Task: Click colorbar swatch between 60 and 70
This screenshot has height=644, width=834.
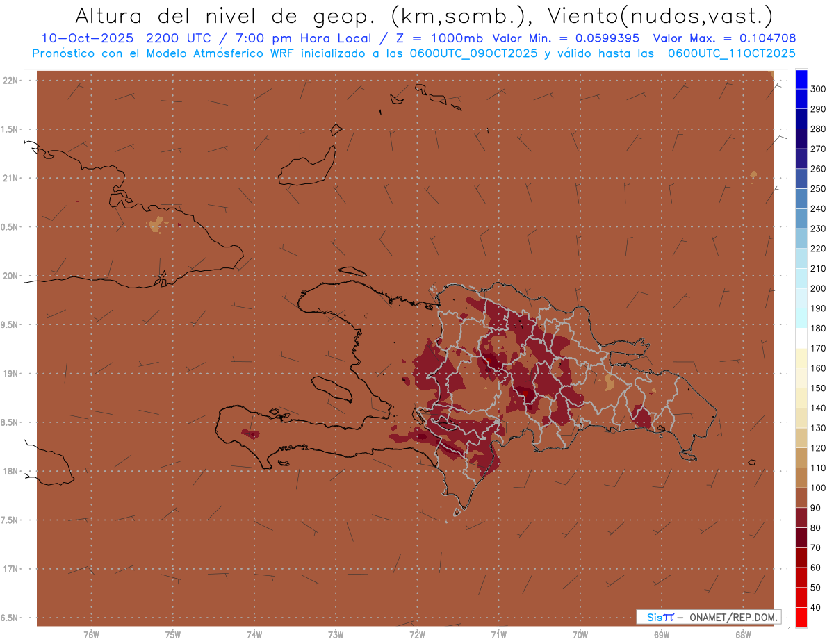Action: pyautogui.click(x=801, y=558)
